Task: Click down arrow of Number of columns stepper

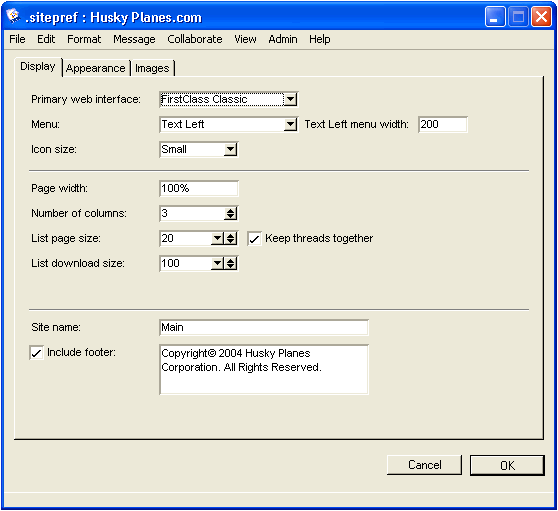Action: point(231,217)
